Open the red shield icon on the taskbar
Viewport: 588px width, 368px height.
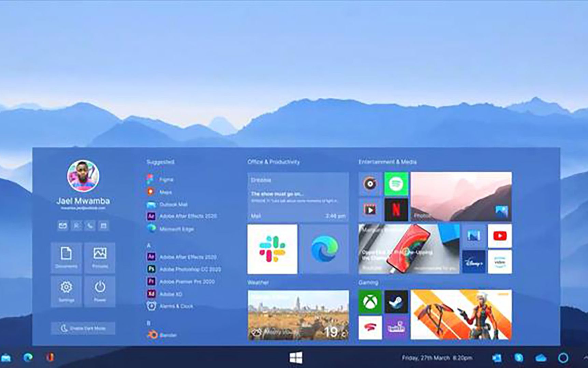pos(50,357)
